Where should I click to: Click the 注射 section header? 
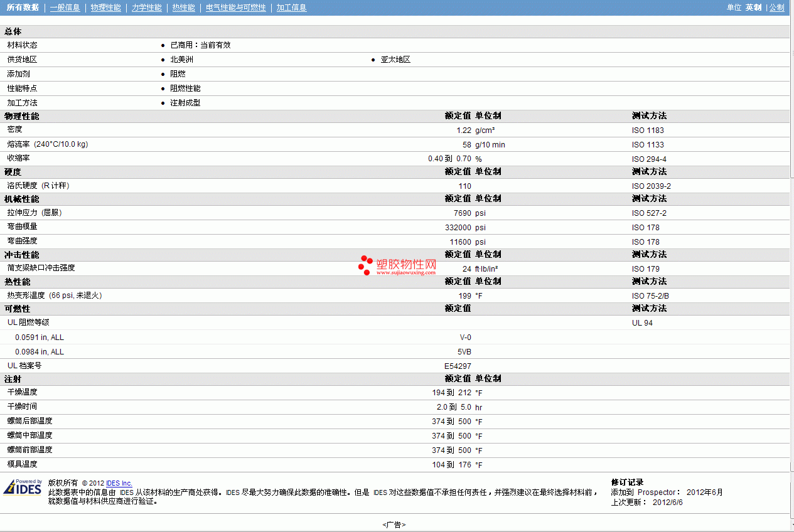click(x=13, y=379)
